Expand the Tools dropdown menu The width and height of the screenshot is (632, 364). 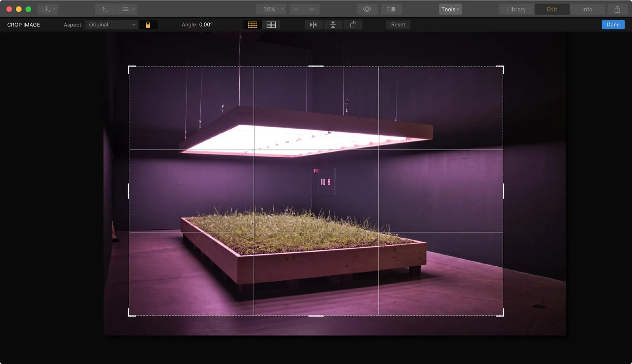(x=450, y=9)
